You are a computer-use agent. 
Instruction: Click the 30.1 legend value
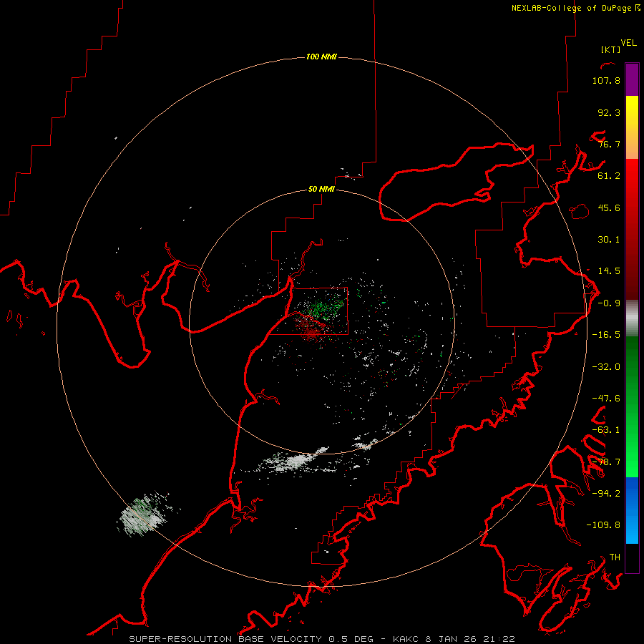609,240
